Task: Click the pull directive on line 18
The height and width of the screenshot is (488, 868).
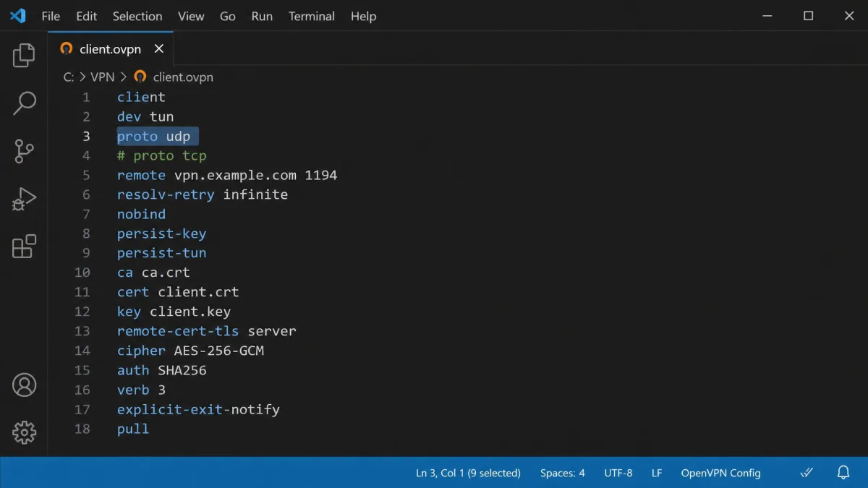Action: (133, 429)
